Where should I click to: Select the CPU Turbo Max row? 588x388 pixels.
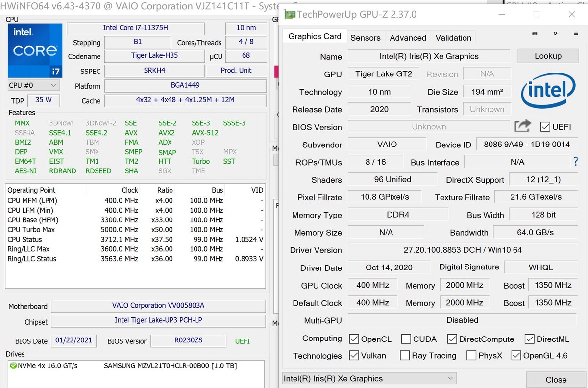tap(135, 230)
